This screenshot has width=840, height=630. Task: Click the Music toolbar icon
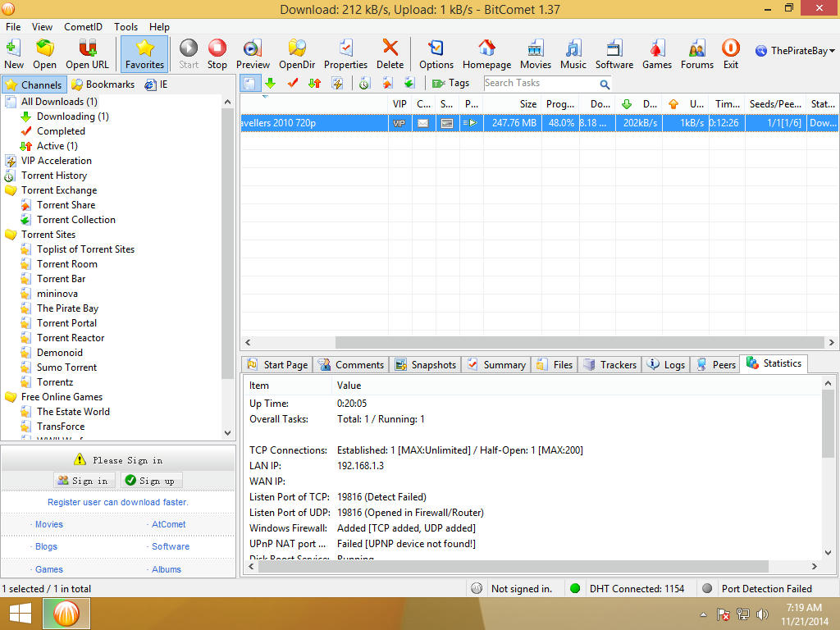[573, 54]
